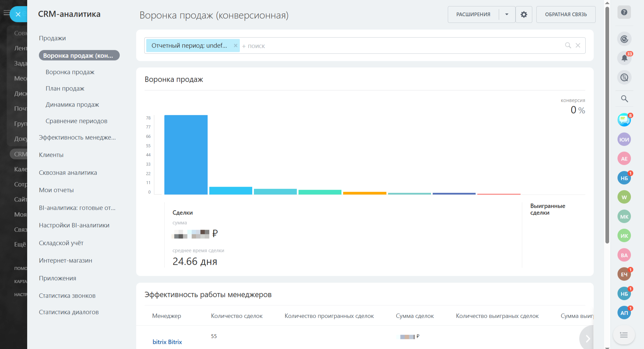Click into the поиск filter input field

(x=402, y=46)
